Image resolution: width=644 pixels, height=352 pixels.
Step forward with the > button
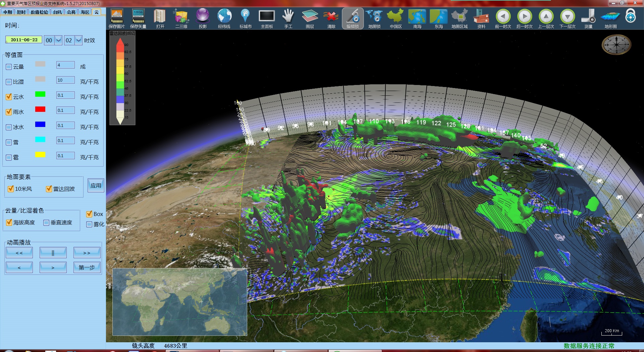(x=53, y=268)
